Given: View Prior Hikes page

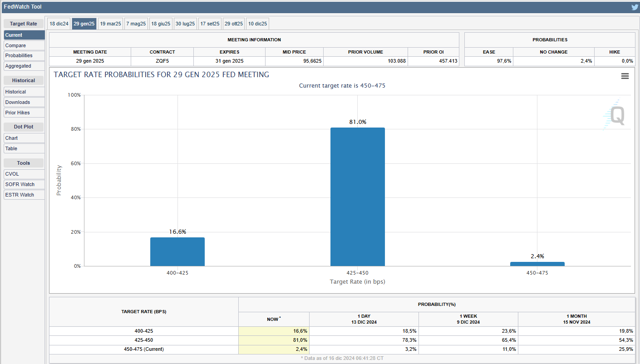Looking at the screenshot, I should click(24, 113).
